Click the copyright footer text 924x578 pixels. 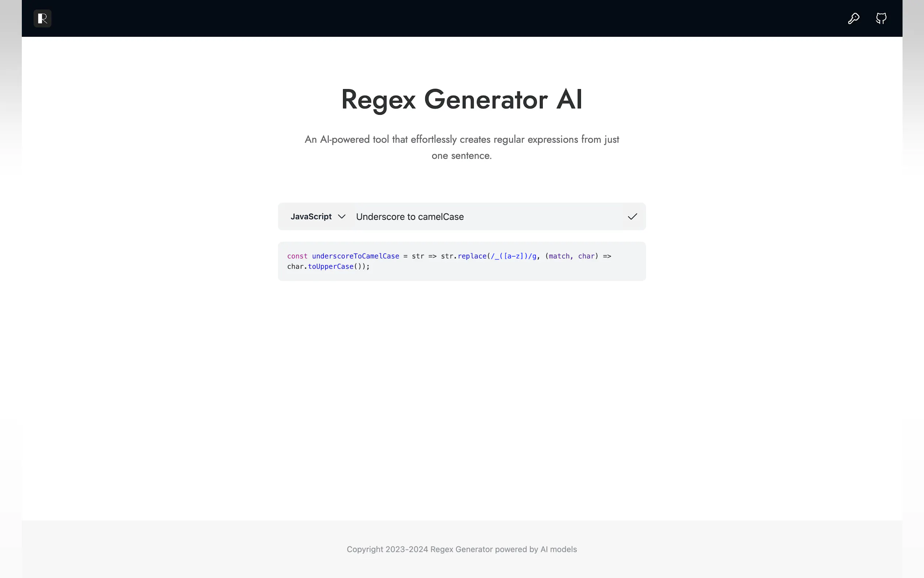[461, 549]
